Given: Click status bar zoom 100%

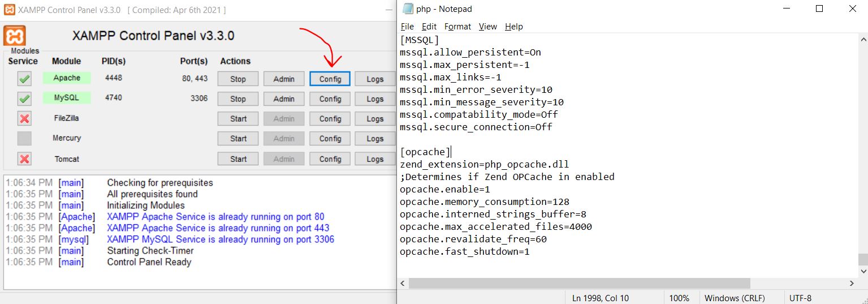Looking at the screenshot, I should [x=679, y=298].
